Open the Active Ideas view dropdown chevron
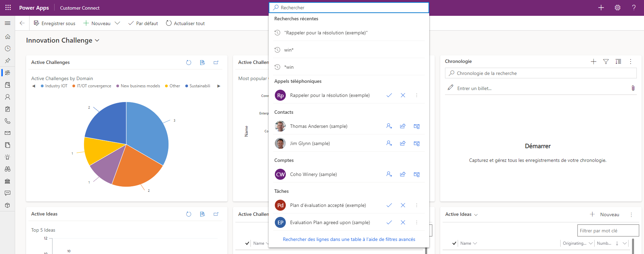 point(476,214)
